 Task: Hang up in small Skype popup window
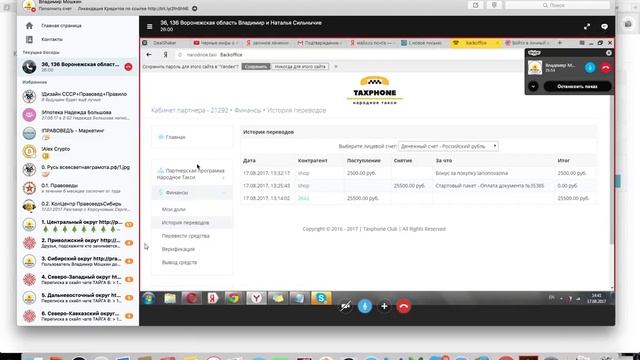coord(606,68)
